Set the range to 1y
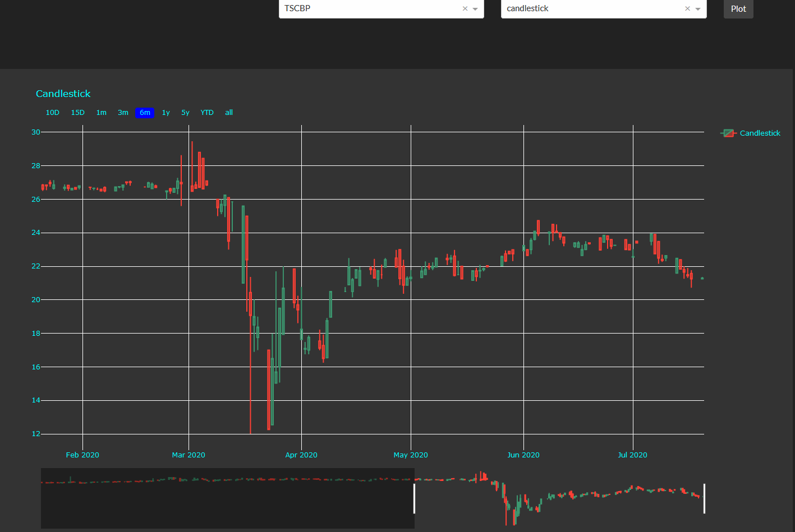Viewport: 795px width, 532px height. point(166,113)
